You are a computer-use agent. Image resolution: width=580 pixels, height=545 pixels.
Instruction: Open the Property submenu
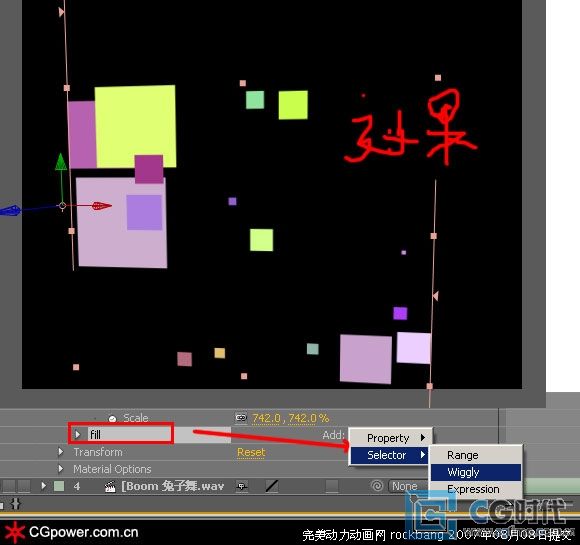point(391,438)
